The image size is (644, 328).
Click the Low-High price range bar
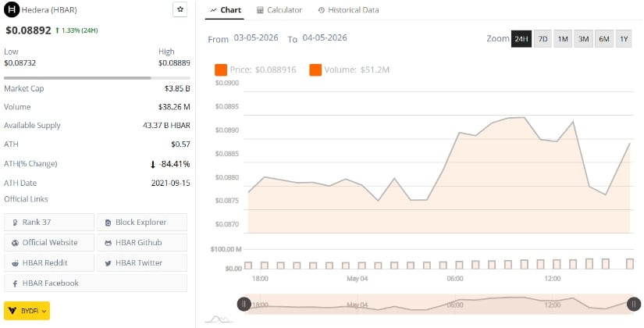click(97, 77)
